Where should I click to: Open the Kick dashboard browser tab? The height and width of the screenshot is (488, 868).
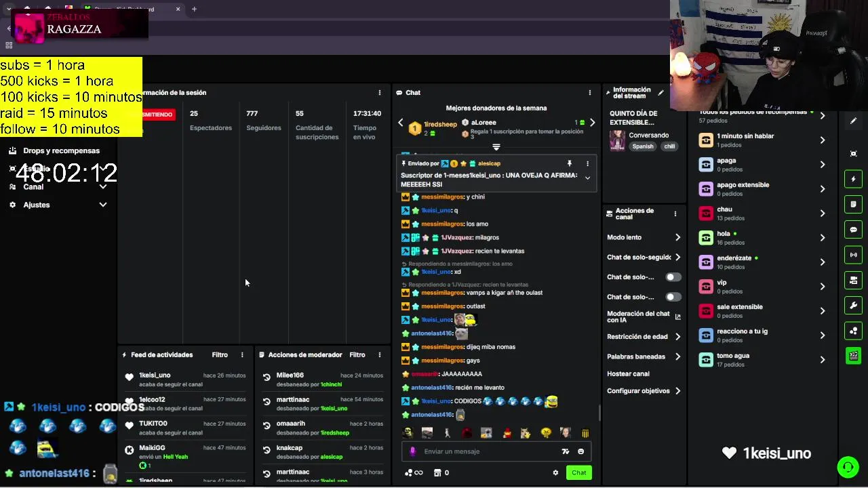tap(132, 9)
